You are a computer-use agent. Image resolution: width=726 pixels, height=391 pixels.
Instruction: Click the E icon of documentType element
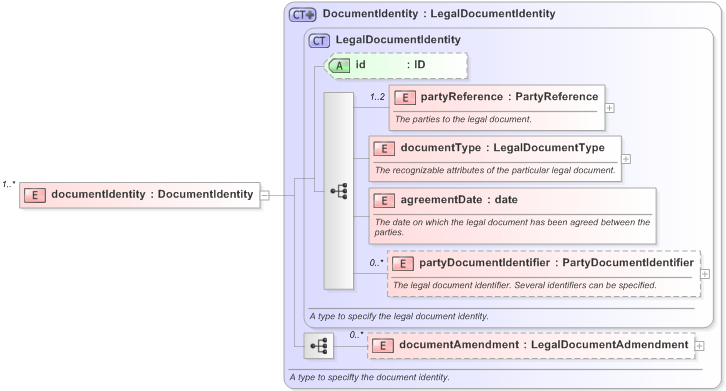pos(384,149)
